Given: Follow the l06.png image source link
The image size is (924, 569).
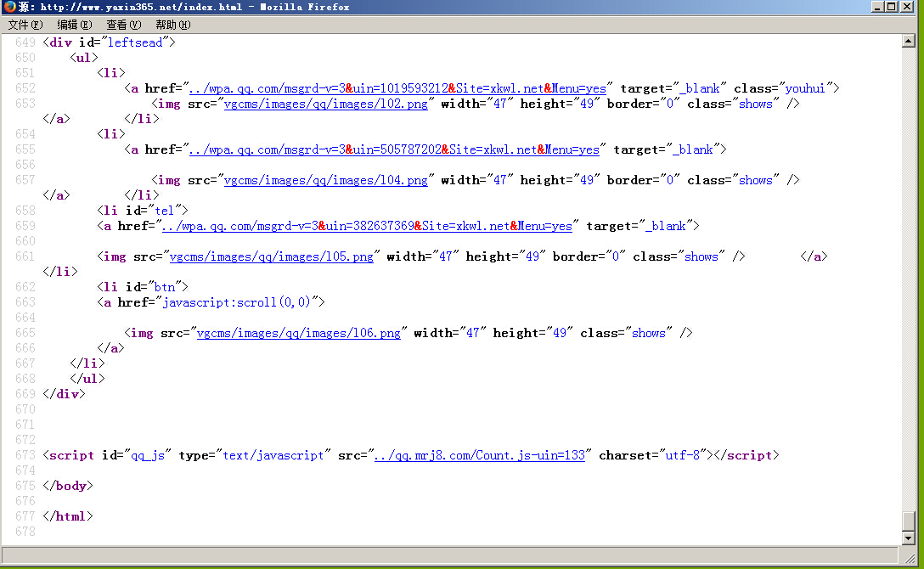Looking at the screenshot, I should click(x=298, y=333).
